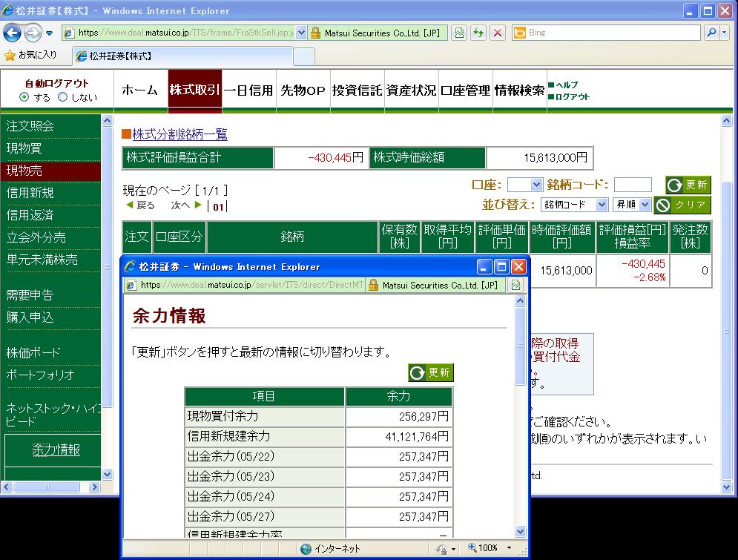738x560 pixels.
Task: Click 信用新規 in the left sidebar
Action: click(30, 193)
